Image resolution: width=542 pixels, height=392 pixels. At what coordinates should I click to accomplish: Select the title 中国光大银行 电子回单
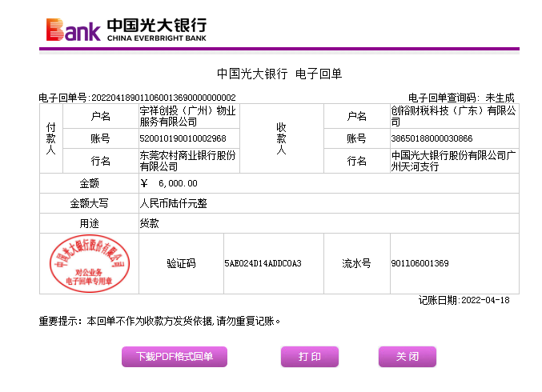[279, 74]
